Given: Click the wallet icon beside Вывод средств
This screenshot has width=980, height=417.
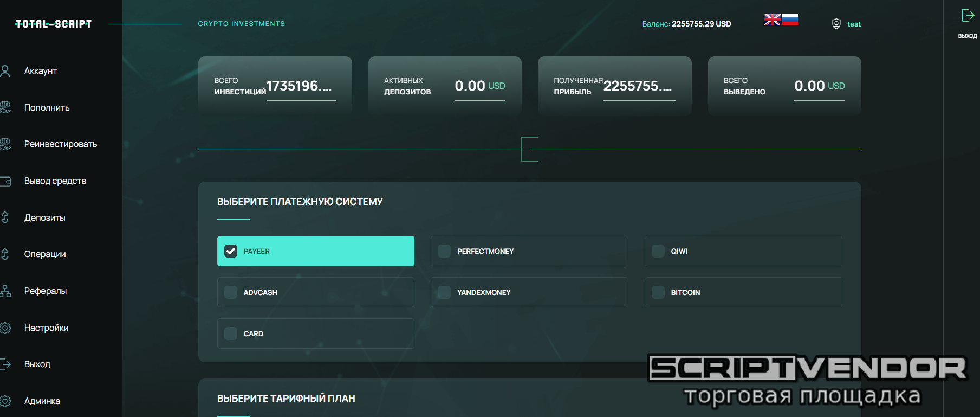Looking at the screenshot, I should point(5,181).
